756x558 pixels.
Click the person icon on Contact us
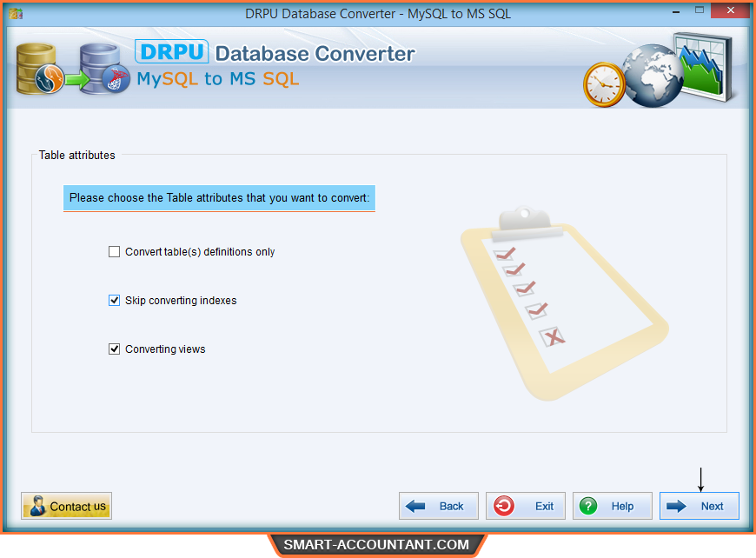point(37,506)
